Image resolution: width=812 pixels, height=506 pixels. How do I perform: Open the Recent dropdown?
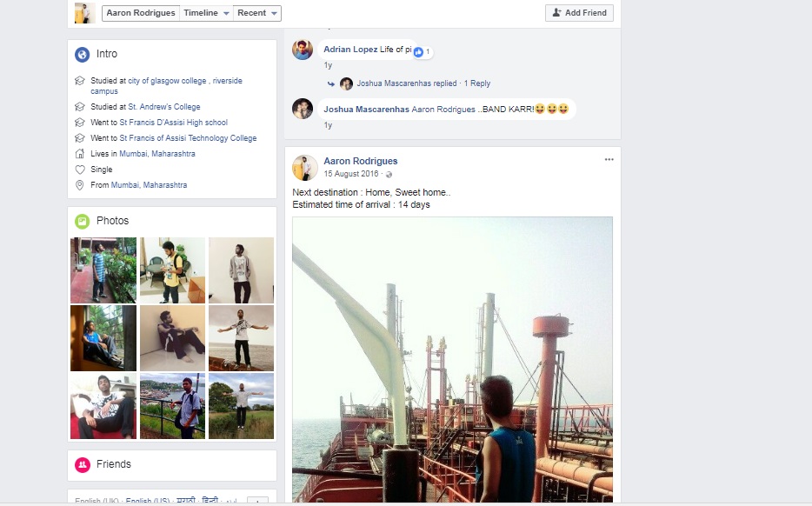pyautogui.click(x=258, y=13)
